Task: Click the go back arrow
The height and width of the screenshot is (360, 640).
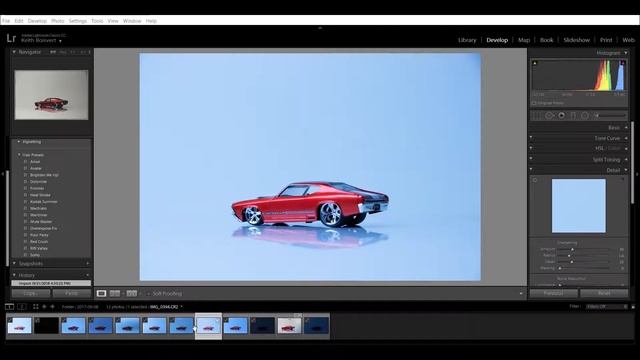Action: click(x=44, y=307)
